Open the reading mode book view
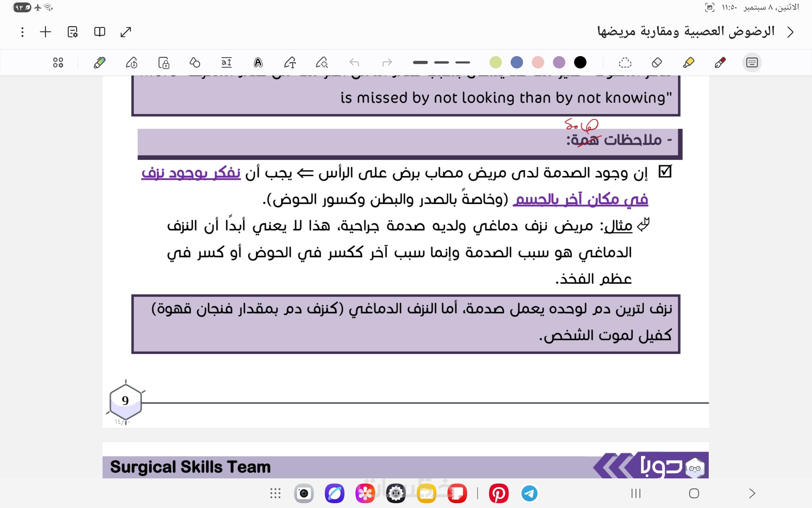Image resolution: width=812 pixels, height=508 pixels. (100, 32)
